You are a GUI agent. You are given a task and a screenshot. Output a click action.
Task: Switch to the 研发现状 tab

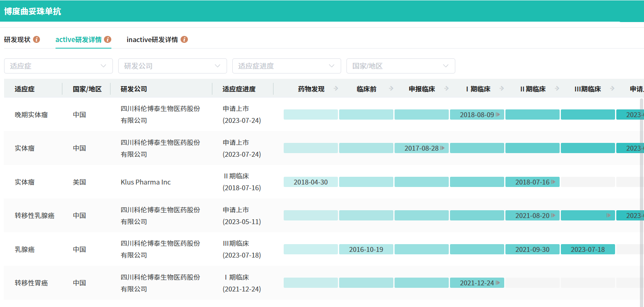pos(17,40)
